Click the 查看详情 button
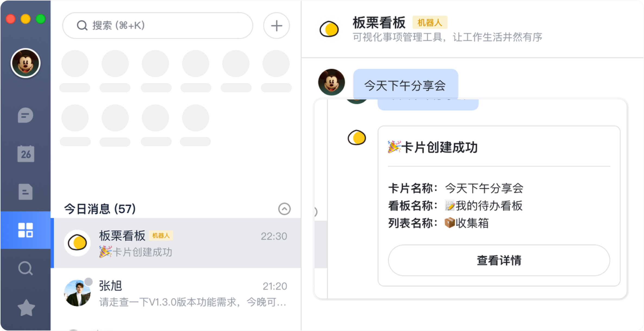The height and width of the screenshot is (331, 644). (499, 260)
